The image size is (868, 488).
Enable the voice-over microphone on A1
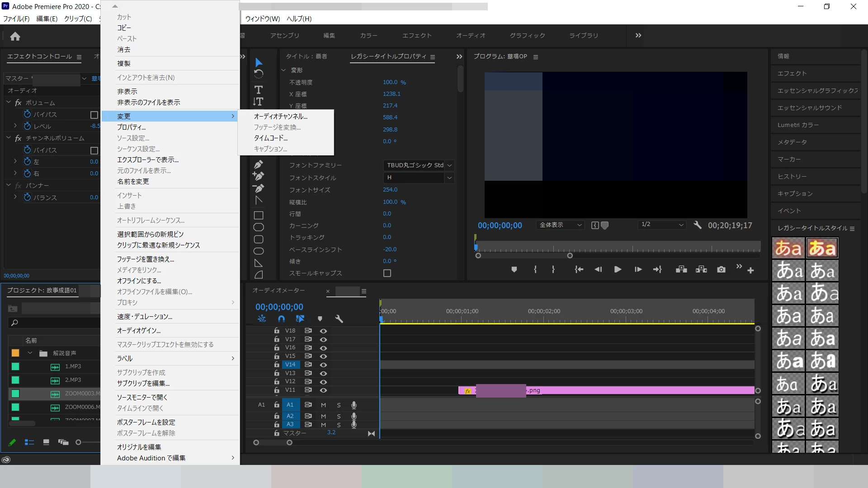click(x=354, y=405)
